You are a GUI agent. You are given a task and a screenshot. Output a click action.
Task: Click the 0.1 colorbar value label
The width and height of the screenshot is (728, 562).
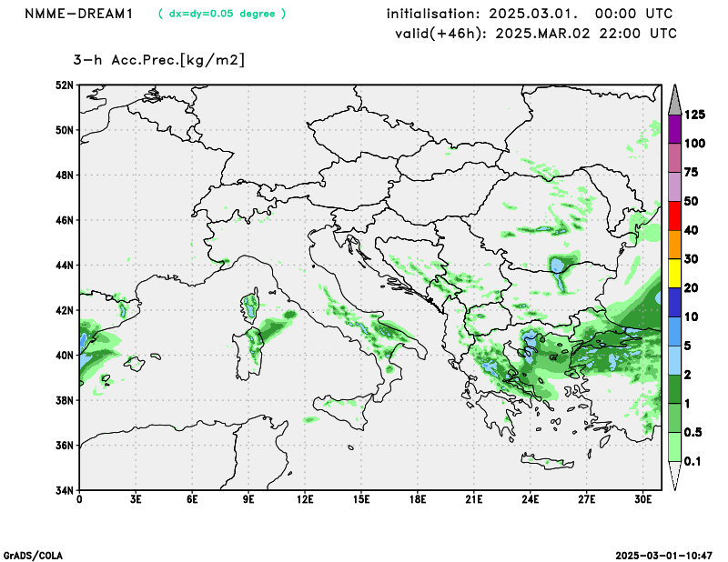[x=693, y=461]
